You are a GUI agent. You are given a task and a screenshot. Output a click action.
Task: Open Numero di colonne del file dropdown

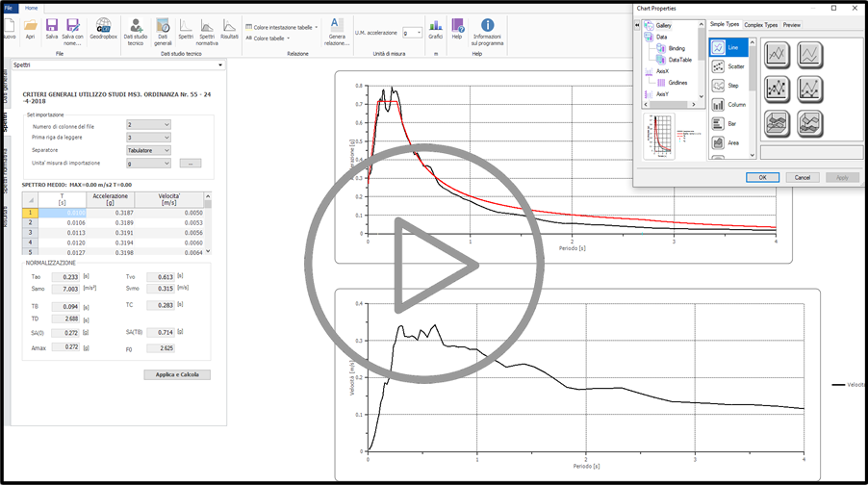148,125
